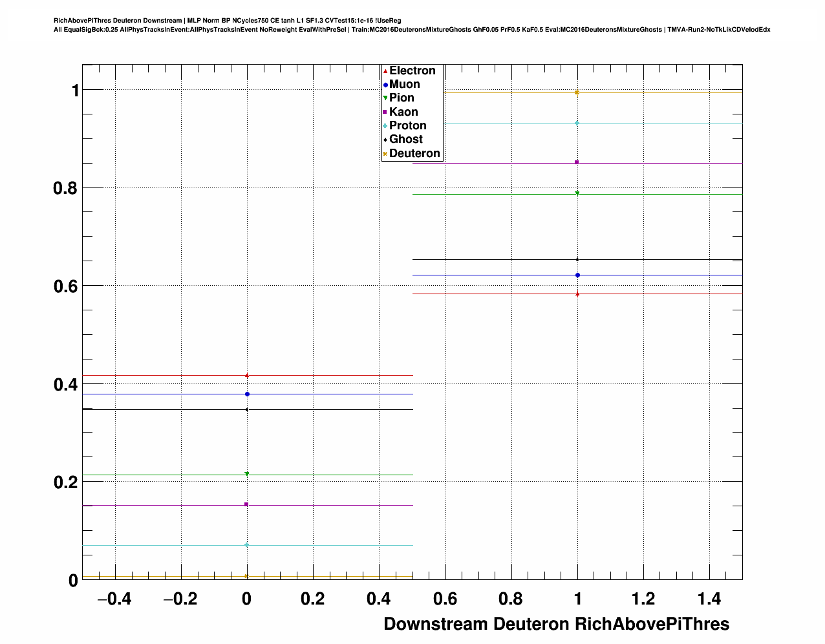Viewport: 825px width, 644px height.
Task: Select the orange Deuteron data point near y=1
Action: [577, 92]
